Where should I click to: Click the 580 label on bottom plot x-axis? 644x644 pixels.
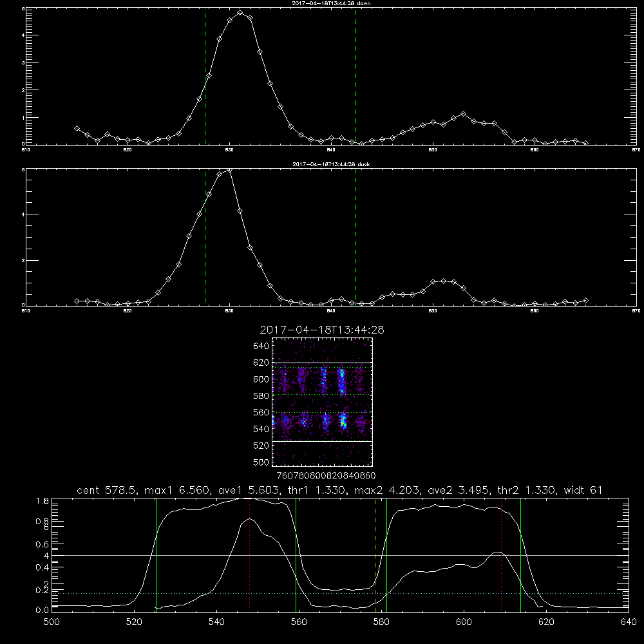381,622
